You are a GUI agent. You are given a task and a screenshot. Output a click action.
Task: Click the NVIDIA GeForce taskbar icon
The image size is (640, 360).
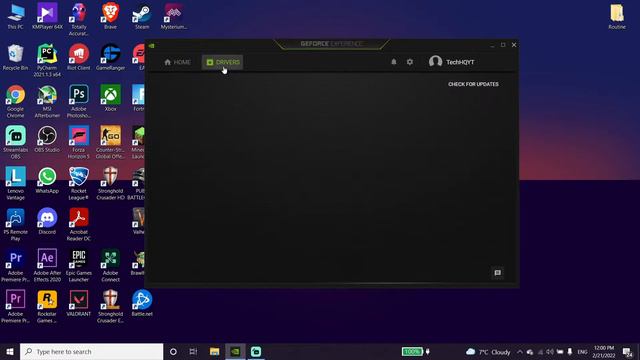pos(236,351)
